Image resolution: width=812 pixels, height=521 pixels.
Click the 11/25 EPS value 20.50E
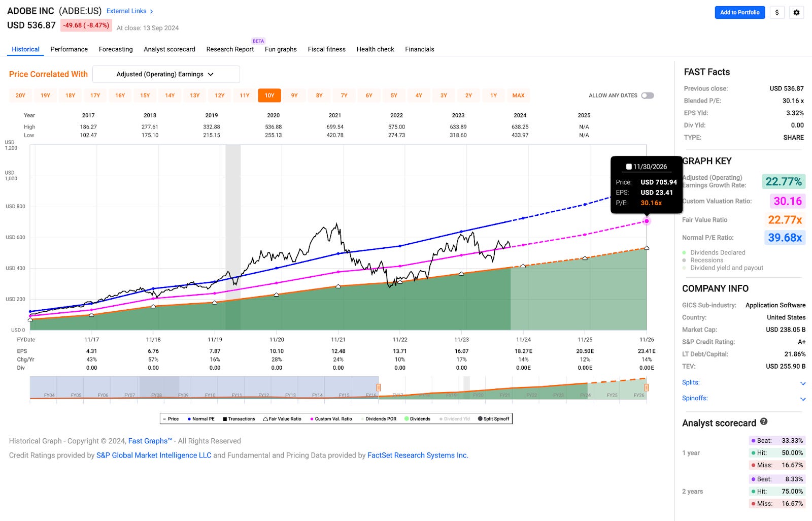pyautogui.click(x=585, y=351)
